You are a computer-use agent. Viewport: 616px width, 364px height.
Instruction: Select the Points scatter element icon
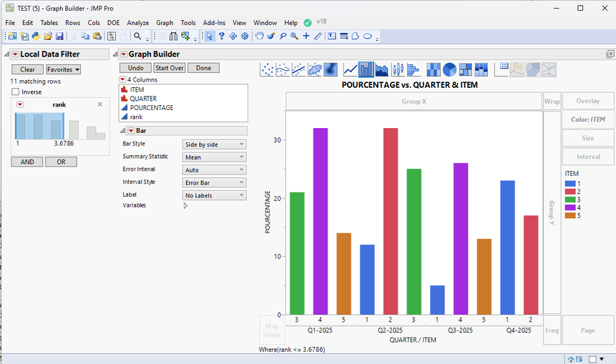tap(268, 69)
